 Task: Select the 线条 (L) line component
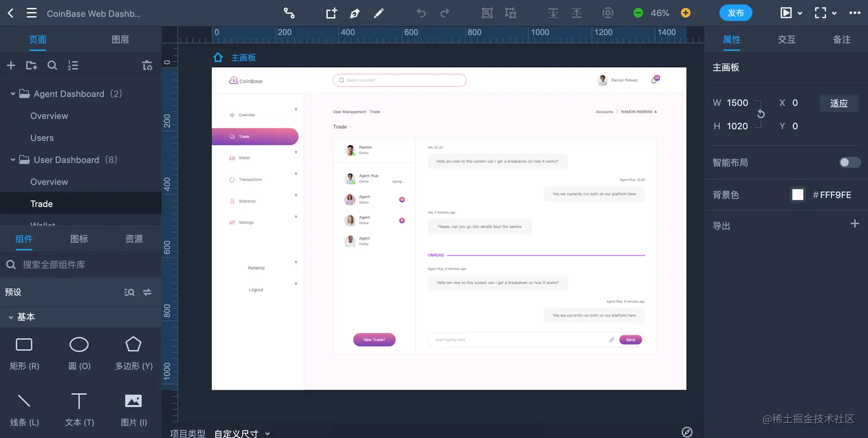tap(24, 409)
